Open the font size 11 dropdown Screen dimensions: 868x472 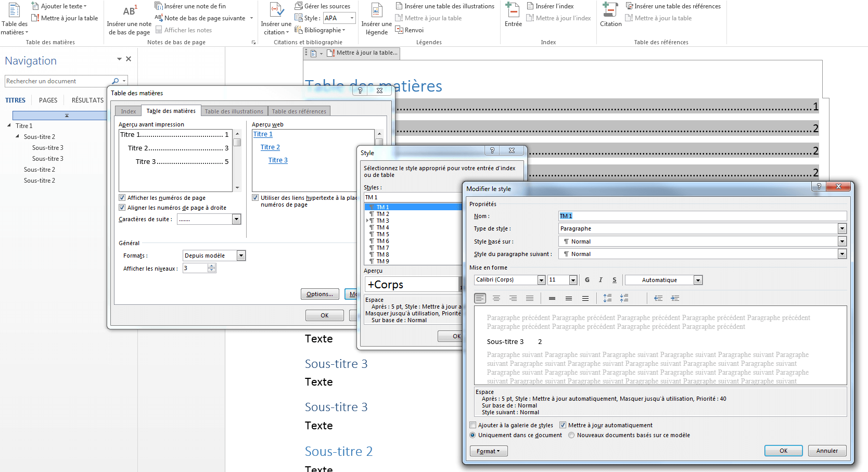point(573,280)
